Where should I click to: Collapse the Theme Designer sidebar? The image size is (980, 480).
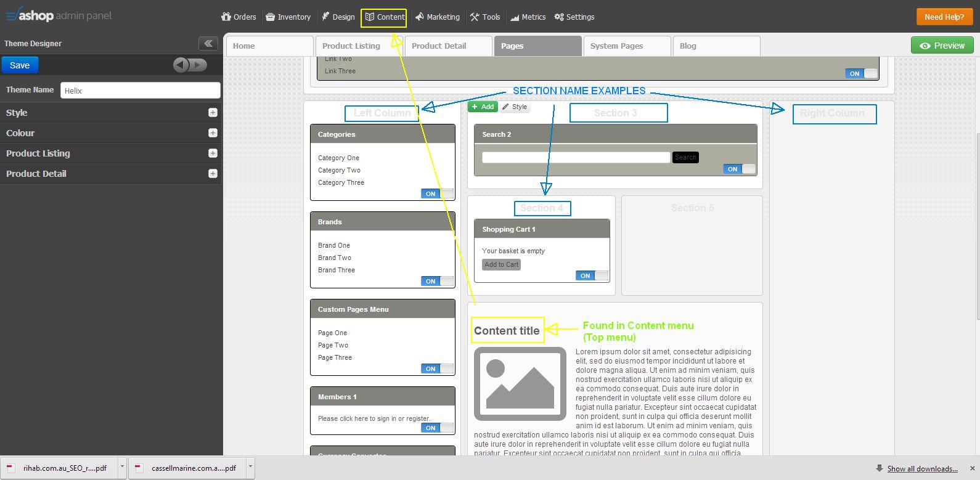(x=208, y=43)
